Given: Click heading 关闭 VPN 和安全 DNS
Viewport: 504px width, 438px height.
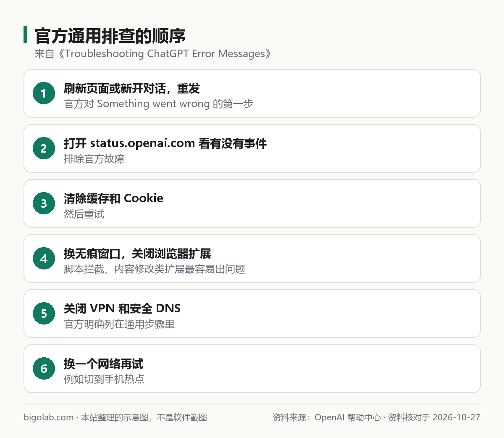Looking at the screenshot, I should coord(122,309).
